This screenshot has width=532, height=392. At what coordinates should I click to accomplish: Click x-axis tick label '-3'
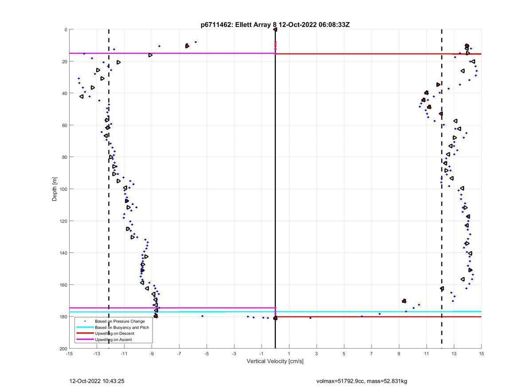pyautogui.click(x=234, y=353)
